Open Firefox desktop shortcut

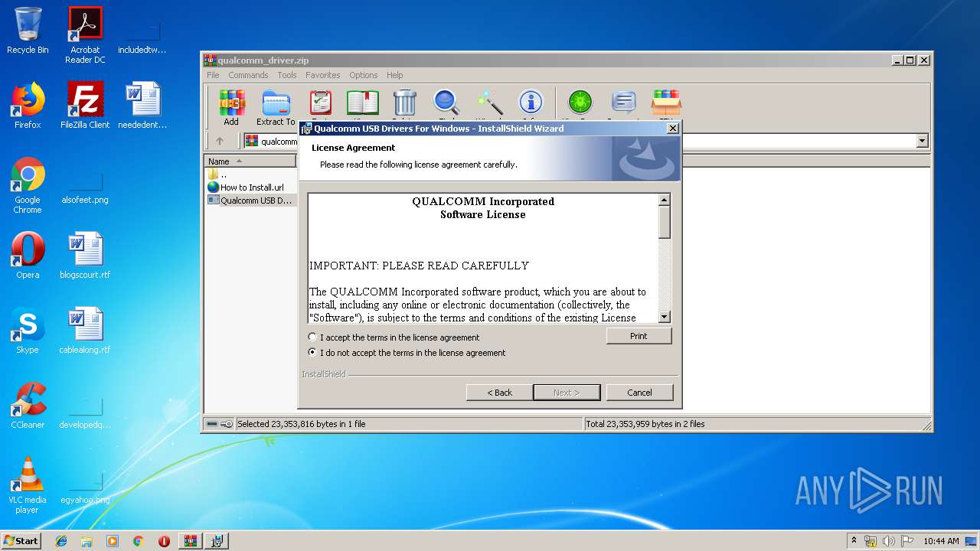click(28, 106)
